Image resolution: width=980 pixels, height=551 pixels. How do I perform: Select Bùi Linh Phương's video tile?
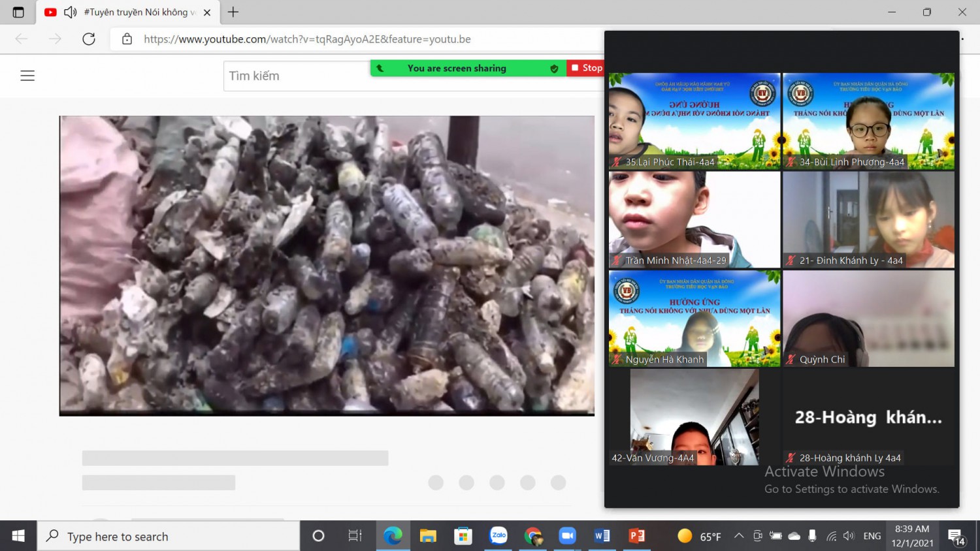point(868,121)
